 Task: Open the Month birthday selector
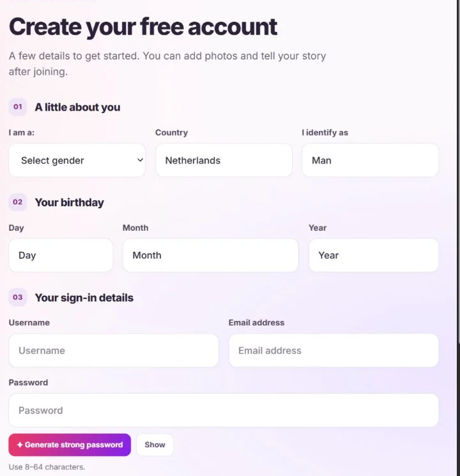coord(211,256)
